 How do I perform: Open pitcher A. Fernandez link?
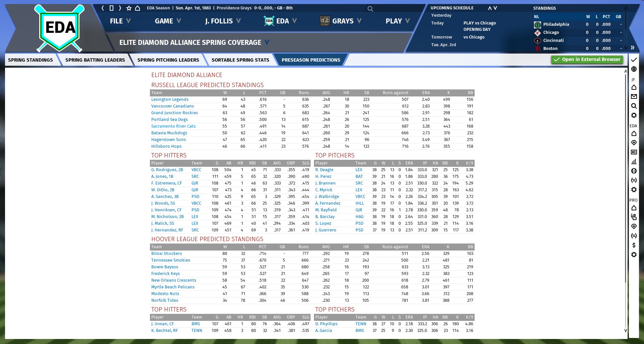click(x=328, y=203)
